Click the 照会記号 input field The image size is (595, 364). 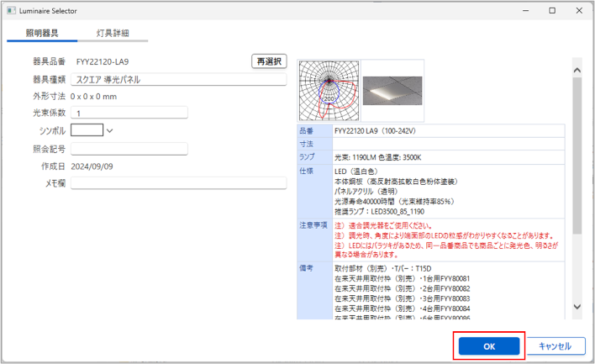(129, 149)
